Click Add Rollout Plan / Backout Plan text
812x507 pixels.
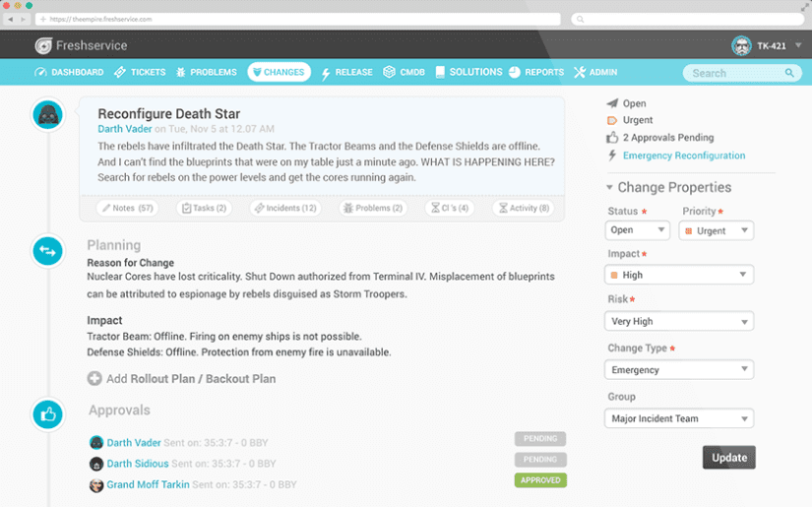(x=191, y=379)
